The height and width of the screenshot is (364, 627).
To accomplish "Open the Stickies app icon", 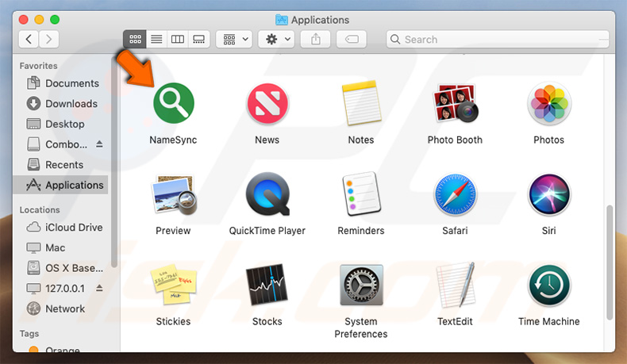I will [x=174, y=285].
